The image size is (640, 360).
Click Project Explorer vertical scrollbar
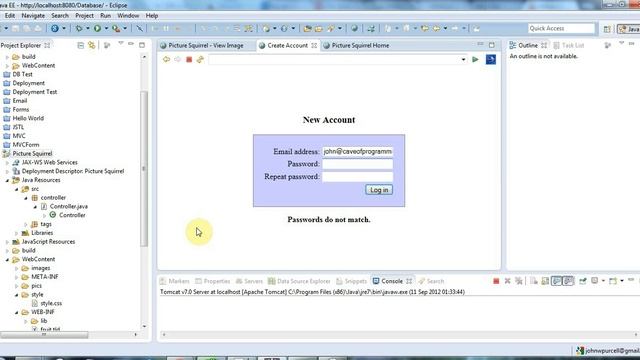[144, 168]
